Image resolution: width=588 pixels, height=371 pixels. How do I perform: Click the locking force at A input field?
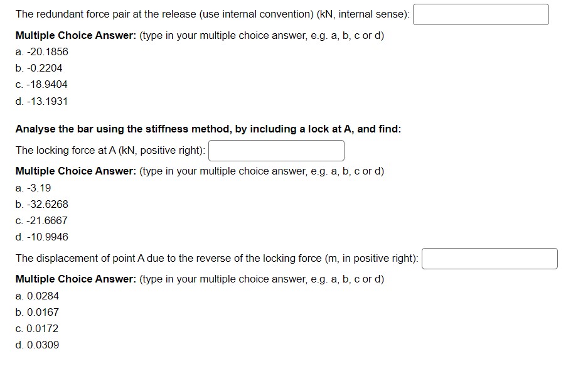(276, 151)
